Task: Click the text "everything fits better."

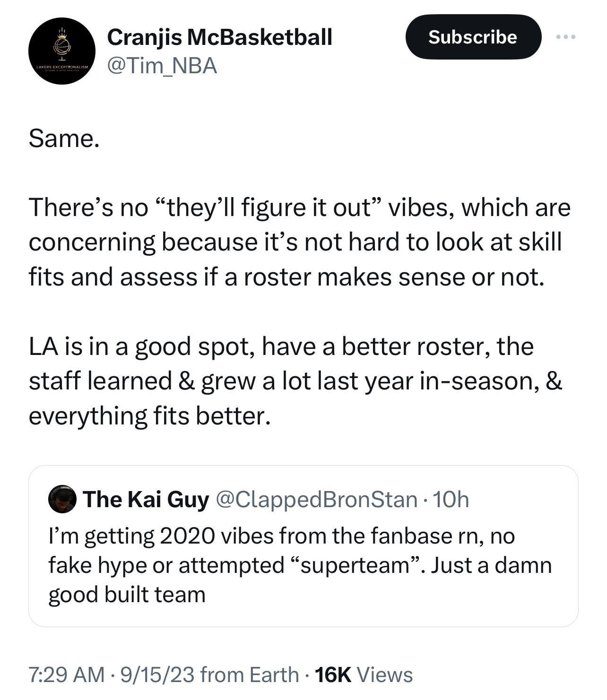Action: pos(150,415)
